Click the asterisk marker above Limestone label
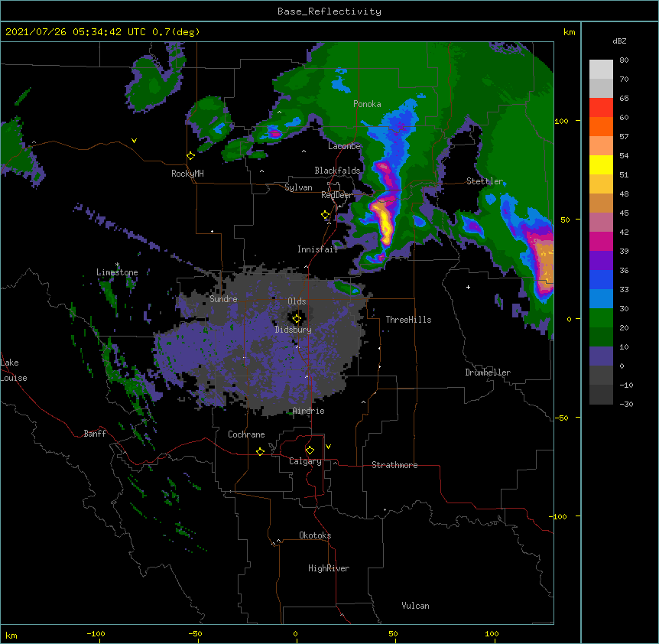The height and width of the screenshot is (644, 659). point(117,265)
